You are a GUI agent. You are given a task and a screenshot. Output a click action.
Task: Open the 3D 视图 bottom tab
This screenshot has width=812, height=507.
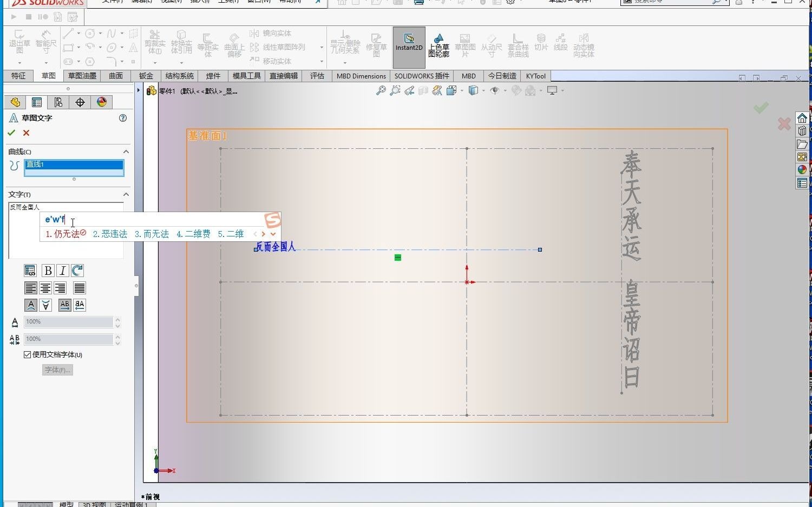click(94, 504)
